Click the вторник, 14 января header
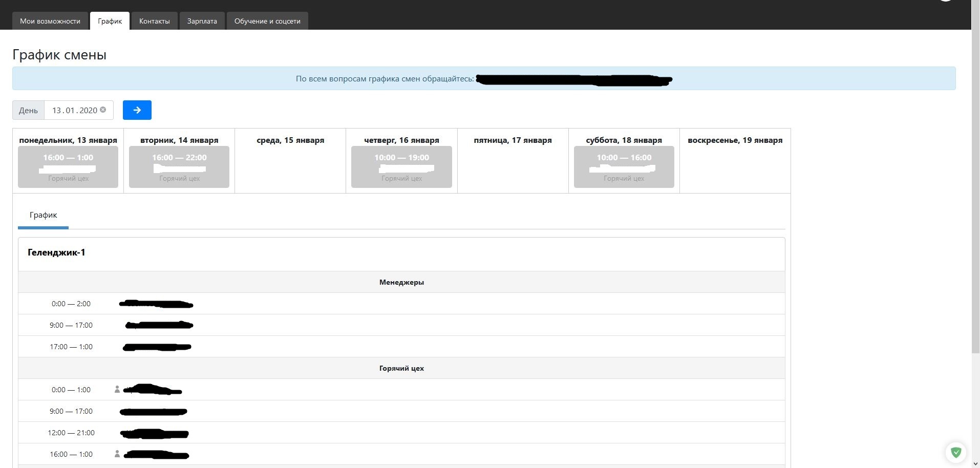This screenshot has width=980, height=468. pyautogui.click(x=179, y=140)
